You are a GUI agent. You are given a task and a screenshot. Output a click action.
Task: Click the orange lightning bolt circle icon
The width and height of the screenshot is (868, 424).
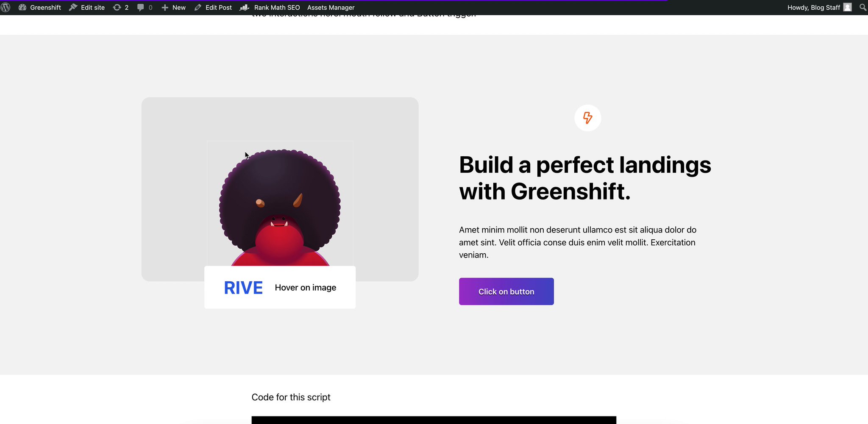click(x=587, y=118)
